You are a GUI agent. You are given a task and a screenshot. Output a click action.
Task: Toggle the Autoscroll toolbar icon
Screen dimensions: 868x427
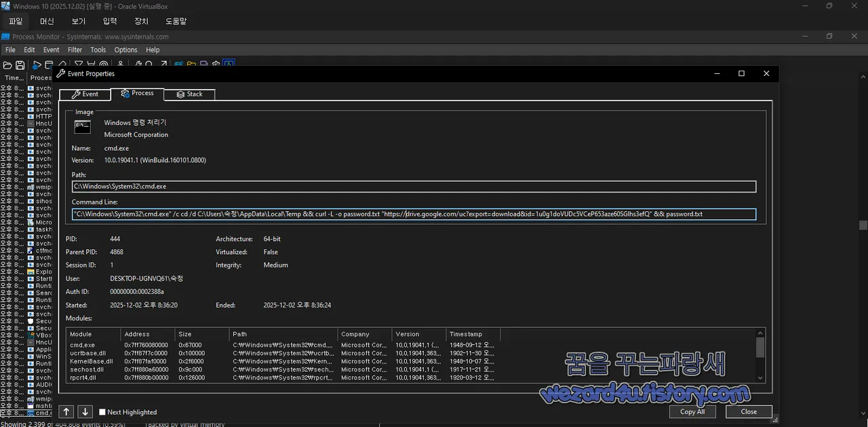pos(49,64)
